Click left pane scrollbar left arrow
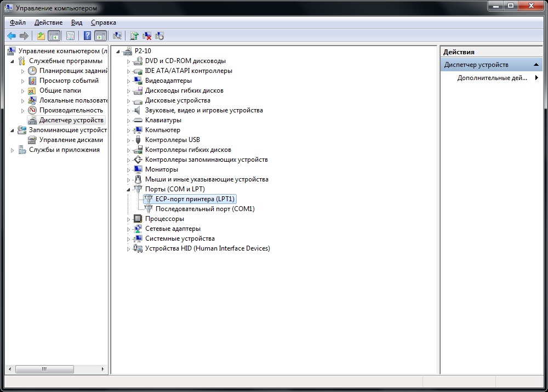The width and height of the screenshot is (548, 392). [x=10, y=369]
